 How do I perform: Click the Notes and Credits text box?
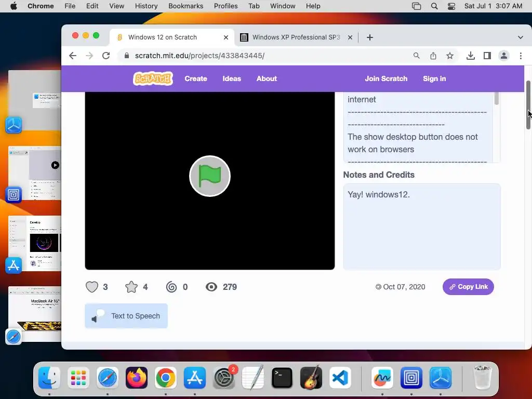click(x=422, y=227)
